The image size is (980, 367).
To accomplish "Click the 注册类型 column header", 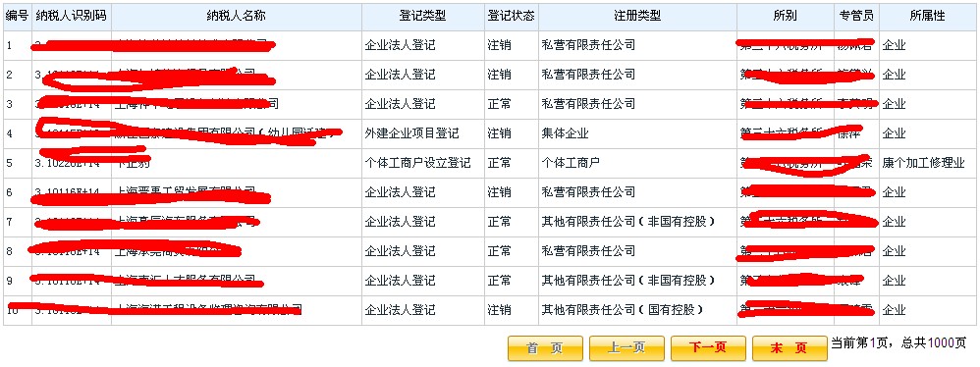I will point(637,17).
